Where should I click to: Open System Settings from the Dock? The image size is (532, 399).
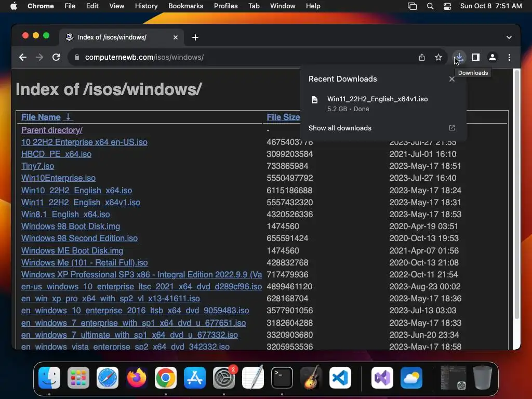click(x=224, y=378)
